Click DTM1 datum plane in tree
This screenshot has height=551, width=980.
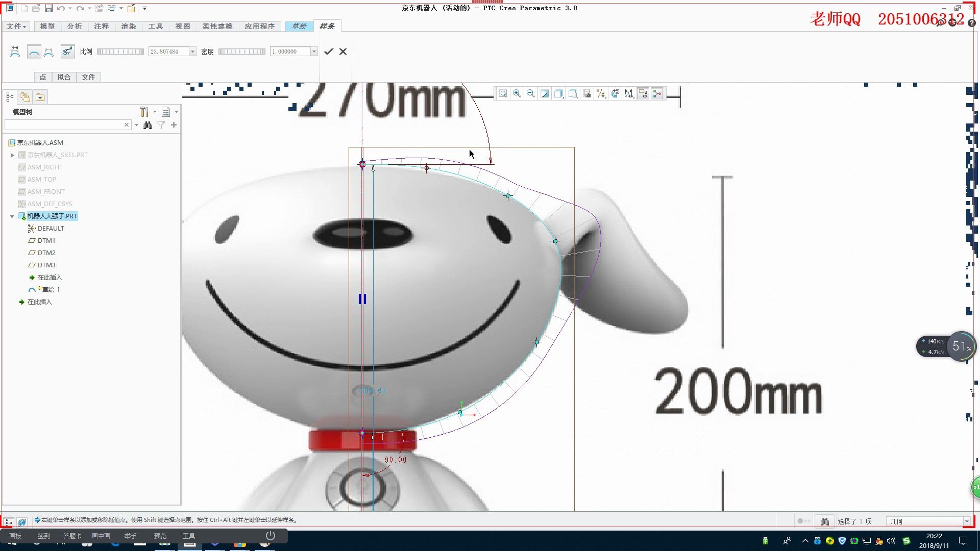pyautogui.click(x=45, y=240)
